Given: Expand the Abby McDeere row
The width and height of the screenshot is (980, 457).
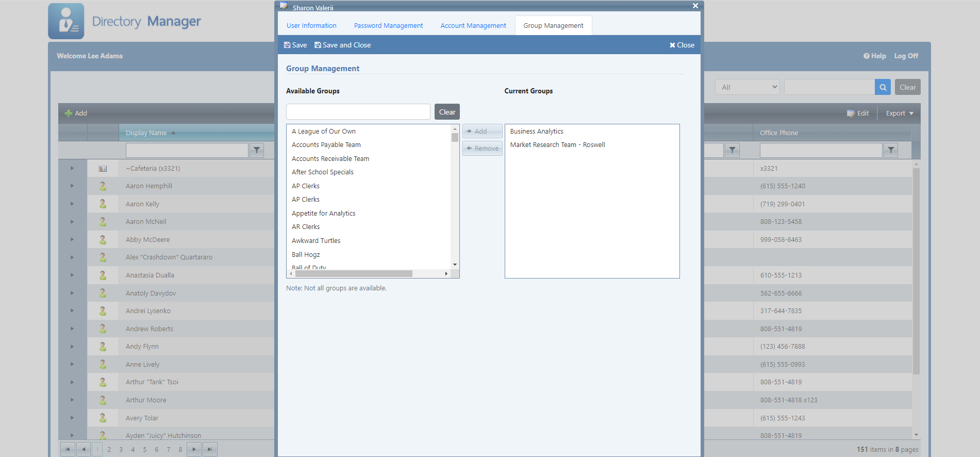Looking at the screenshot, I should 72,239.
